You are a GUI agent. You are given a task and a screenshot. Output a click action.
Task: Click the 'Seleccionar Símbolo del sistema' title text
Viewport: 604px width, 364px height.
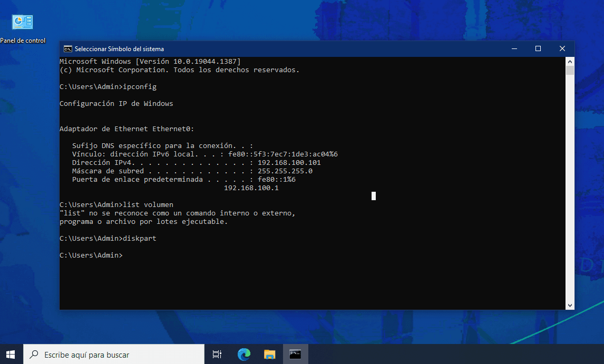119,49
